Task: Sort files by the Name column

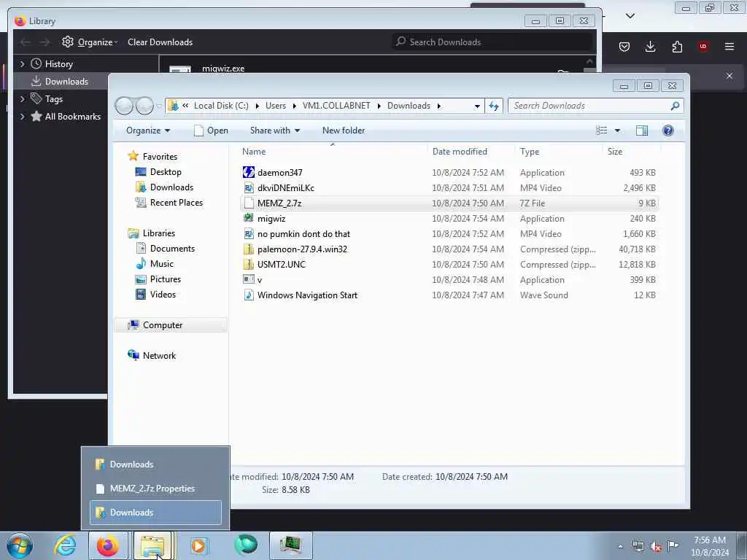Action: click(253, 152)
